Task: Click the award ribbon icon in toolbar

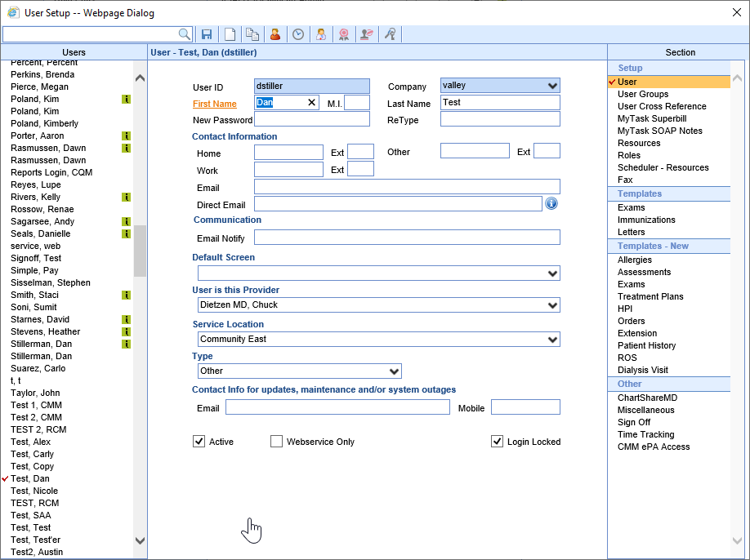Action: [344, 34]
